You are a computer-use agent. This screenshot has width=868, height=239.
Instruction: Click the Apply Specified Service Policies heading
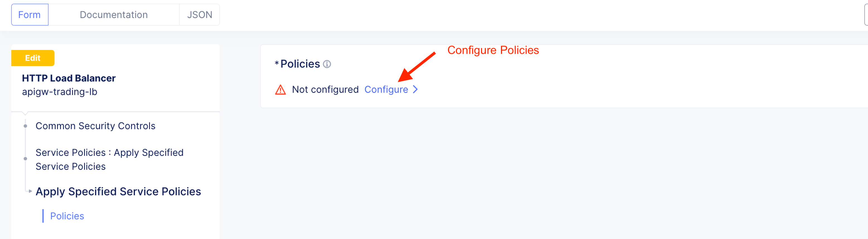click(x=118, y=191)
